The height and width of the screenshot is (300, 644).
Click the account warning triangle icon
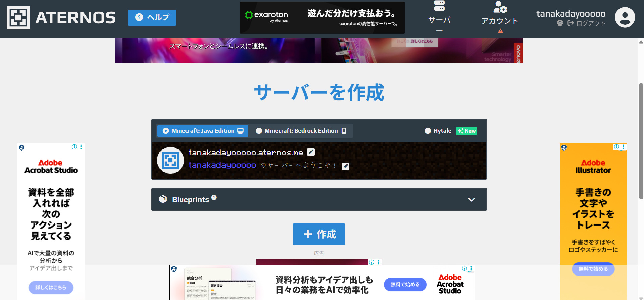pyautogui.click(x=500, y=31)
